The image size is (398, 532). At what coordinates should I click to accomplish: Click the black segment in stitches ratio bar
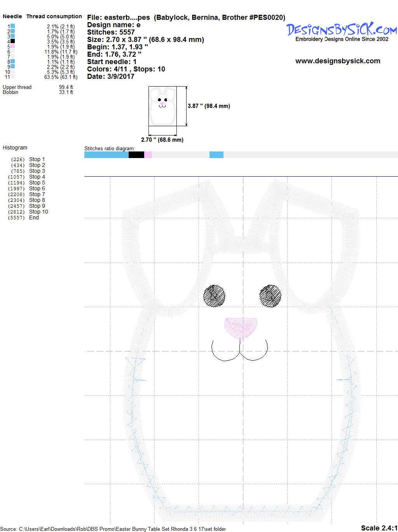[x=136, y=155]
